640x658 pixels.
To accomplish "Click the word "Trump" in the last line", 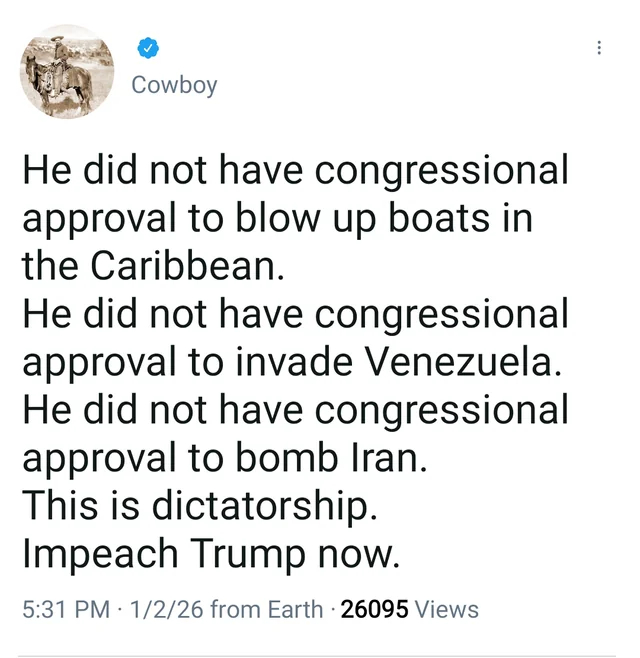I will [250, 553].
